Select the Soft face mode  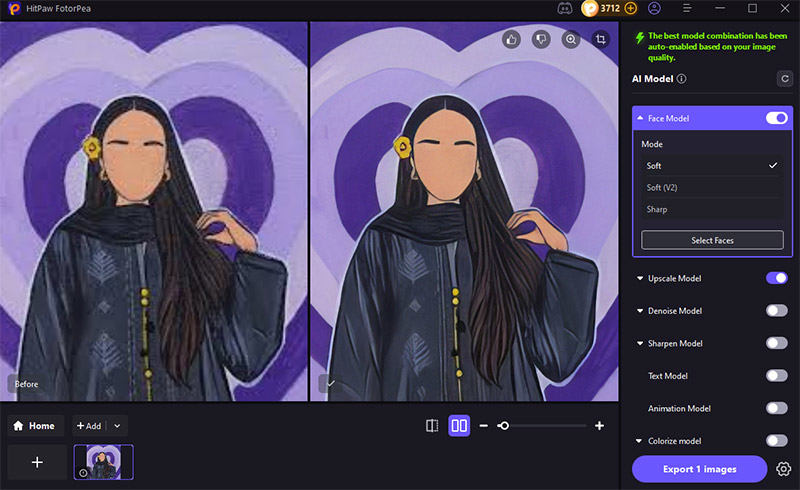point(712,166)
